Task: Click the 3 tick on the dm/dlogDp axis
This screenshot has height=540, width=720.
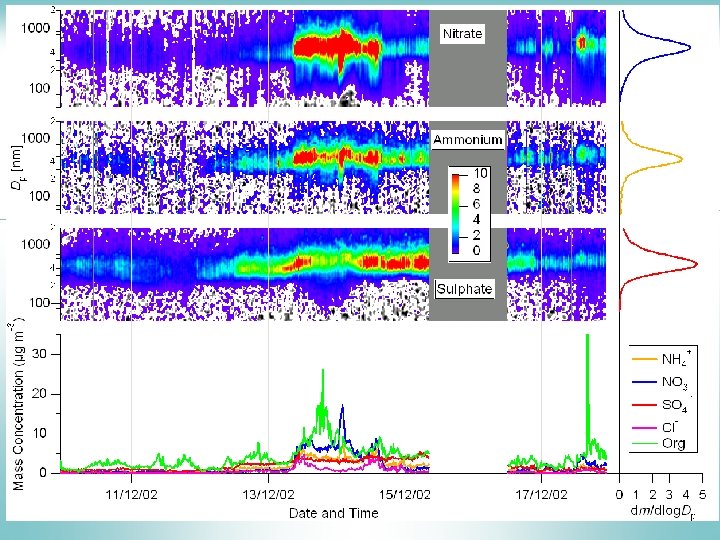Action: click(x=669, y=495)
